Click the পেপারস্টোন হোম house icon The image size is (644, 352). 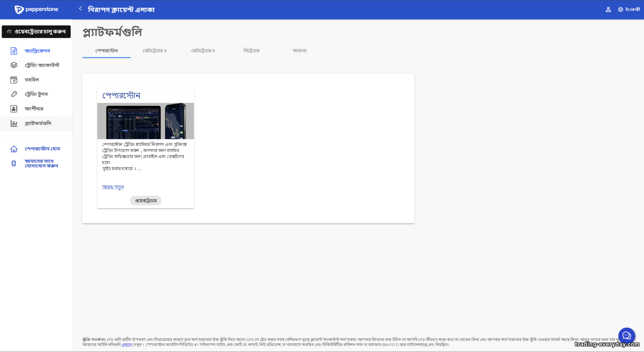(x=14, y=149)
